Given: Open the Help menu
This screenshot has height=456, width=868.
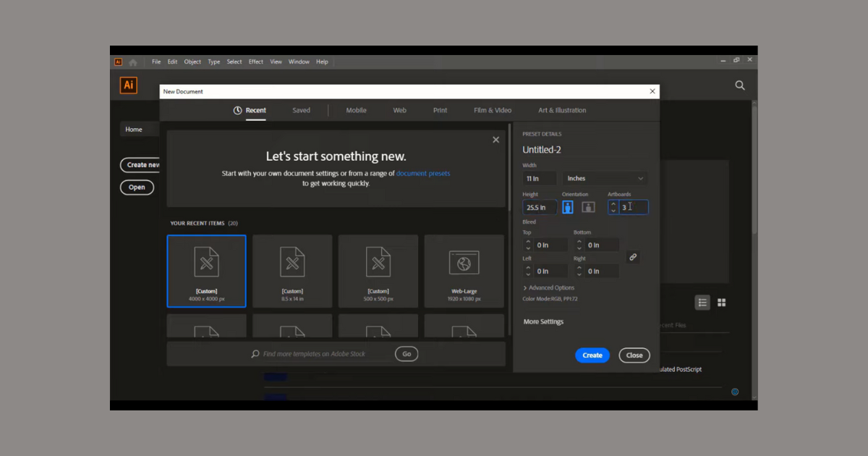Looking at the screenshot, I should pyautogui.click(x=322, y=62).
